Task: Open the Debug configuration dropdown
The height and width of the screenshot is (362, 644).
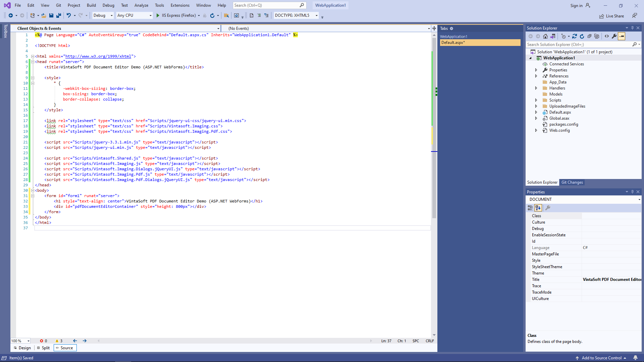Action: [103, 15]
